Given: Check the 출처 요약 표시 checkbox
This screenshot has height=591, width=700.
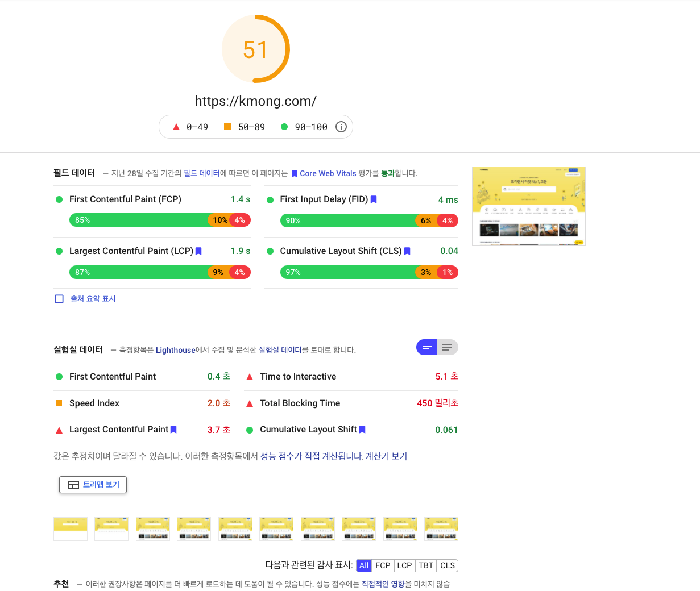Looking at the screenshot, I should [59, 299].
